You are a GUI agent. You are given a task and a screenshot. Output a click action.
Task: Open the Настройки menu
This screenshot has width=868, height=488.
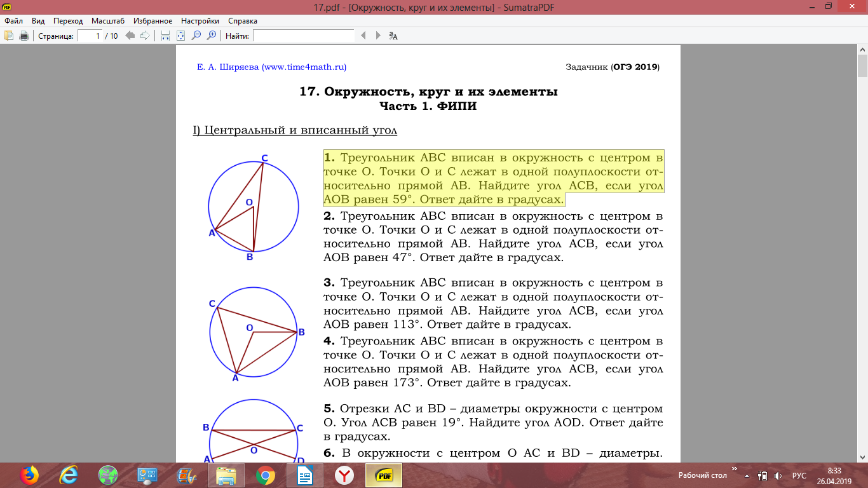(200, 21)
